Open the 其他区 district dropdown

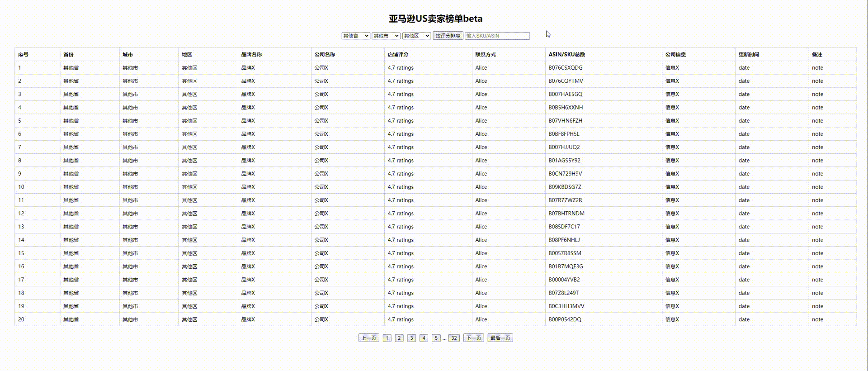[416, 36]
